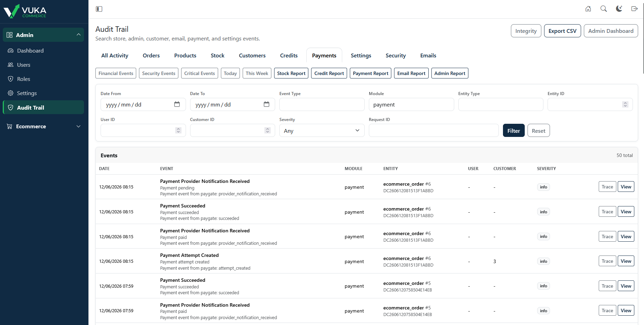Open Admin Dashboard button
The image size is (644, 325).
(x=611, y=31)
